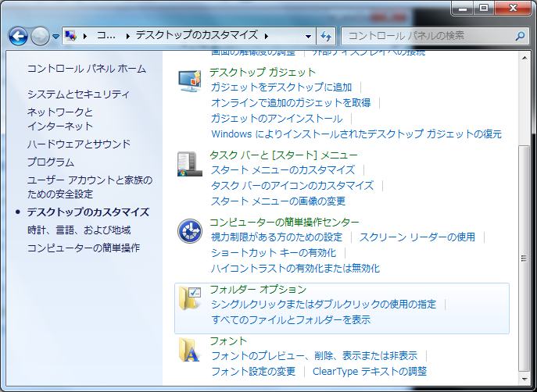Click シングルクリックまたはダブルクリックの使用の指定
This screenshot has height=392, width=537.
(324, 304)
